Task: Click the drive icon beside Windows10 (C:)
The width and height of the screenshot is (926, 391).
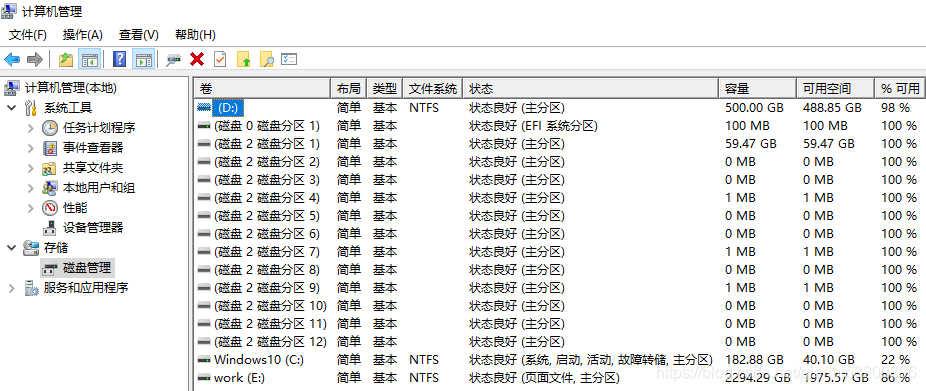Action: point(204,360)
